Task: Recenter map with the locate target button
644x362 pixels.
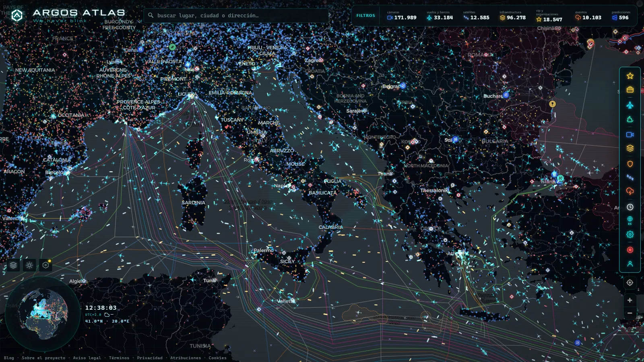Action: pos(630,283)
